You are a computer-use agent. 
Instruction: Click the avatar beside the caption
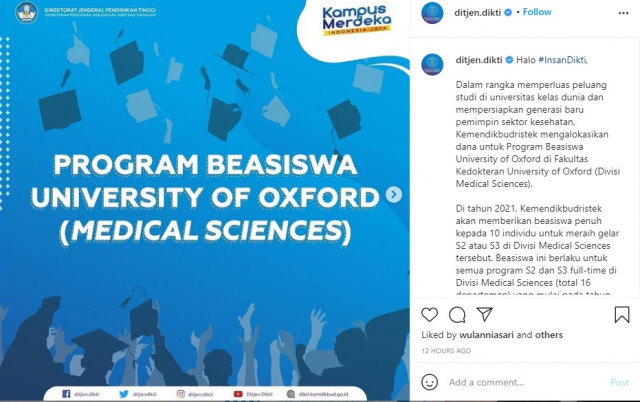coord(432,60)
